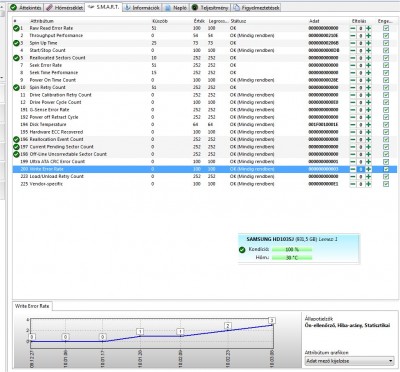
Task: Sort by the Attribútum column header
Action: click(42, 21)
